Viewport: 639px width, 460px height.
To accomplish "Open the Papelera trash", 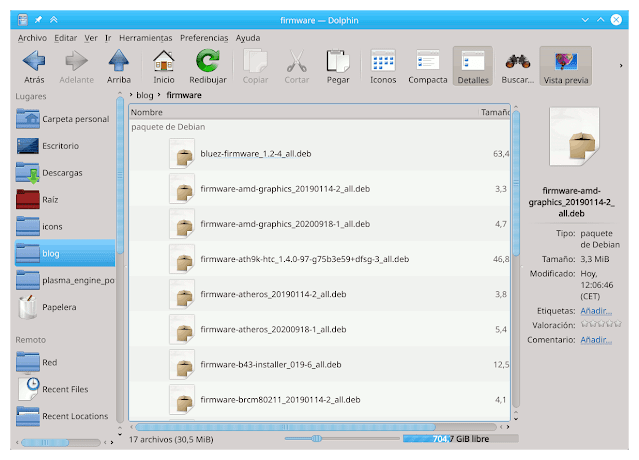I will click(65, 307).
